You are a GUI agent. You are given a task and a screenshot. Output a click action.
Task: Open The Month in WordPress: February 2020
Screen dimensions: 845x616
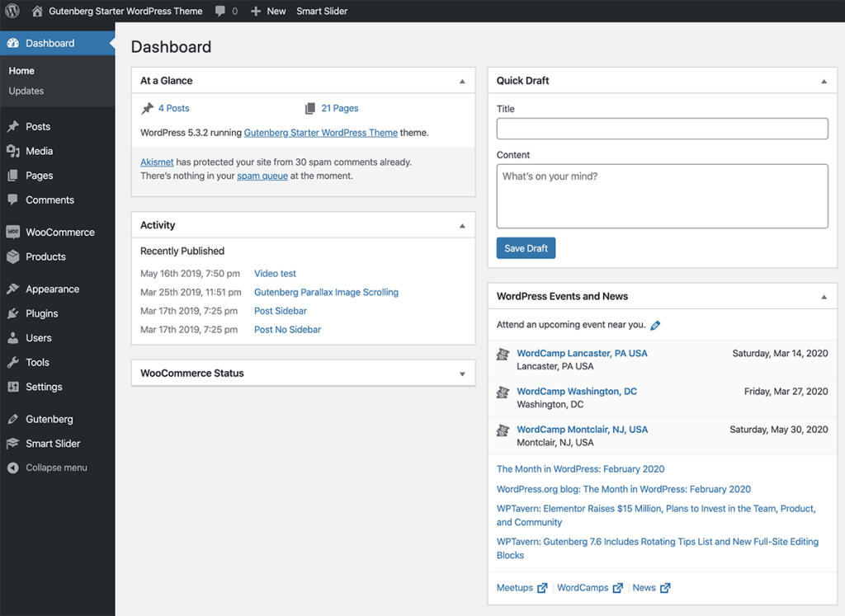[580, 469]
